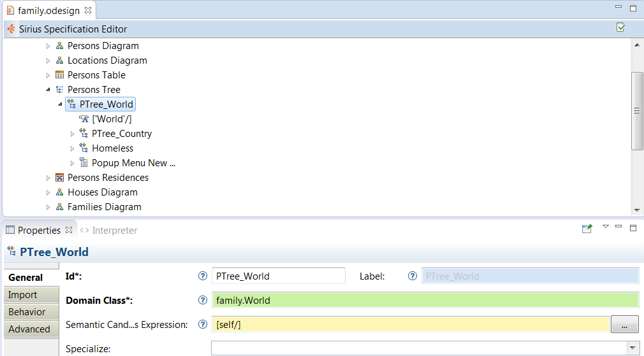
Task: Click the Persons Table icon in tree
Action: [x=60, y=75]
